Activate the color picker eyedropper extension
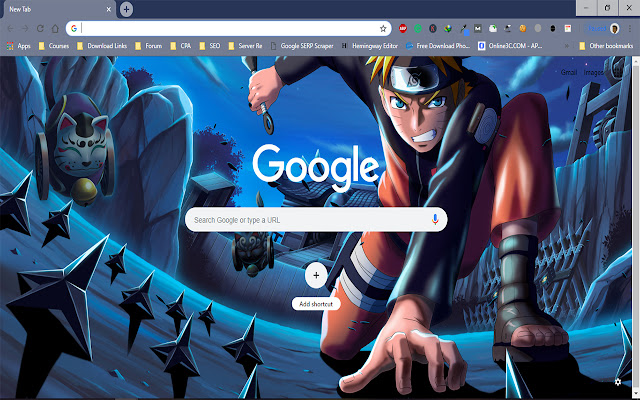640x400 pixels. point(463,29)
